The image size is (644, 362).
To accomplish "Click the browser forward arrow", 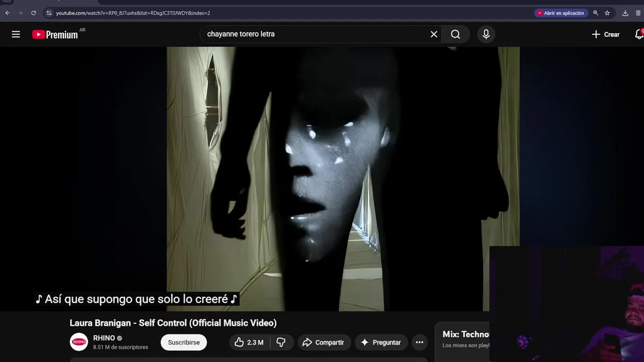I will (x=21, y=13).
